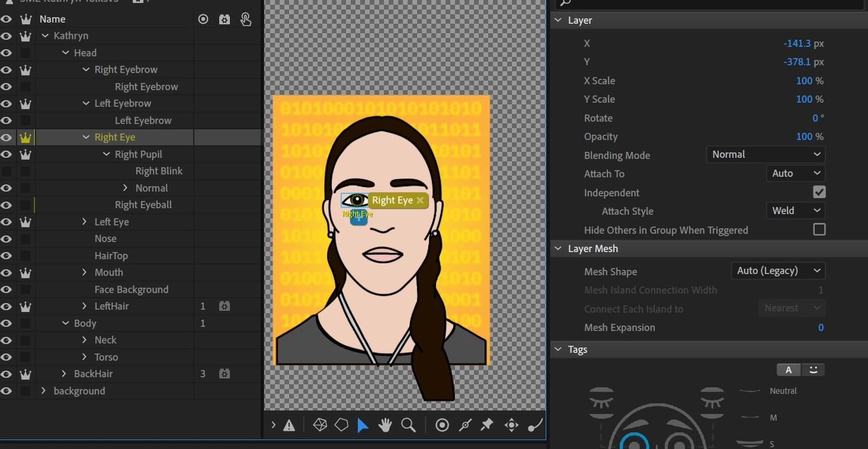Toggle the crown on Right Eyeball layer
This screenshot has width=868, height=449.
(25, 205)
